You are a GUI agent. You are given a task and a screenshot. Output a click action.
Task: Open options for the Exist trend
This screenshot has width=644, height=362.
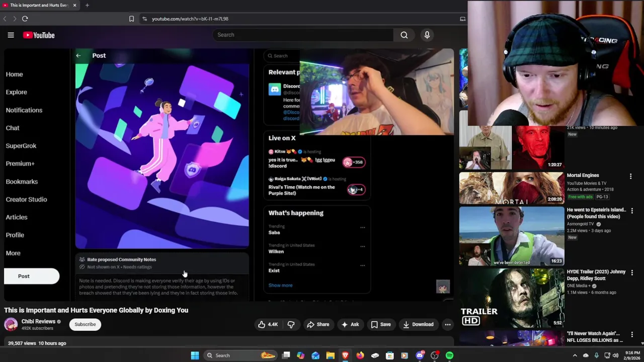[362, 265]
